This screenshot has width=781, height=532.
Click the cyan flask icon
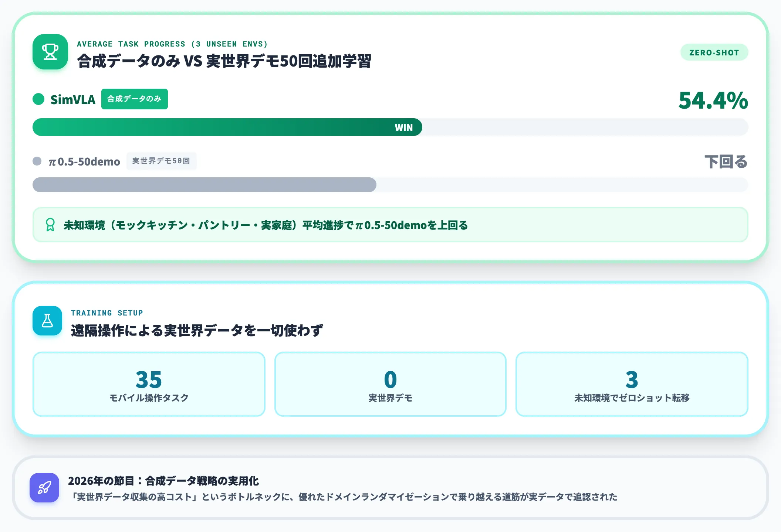coord(47,321)
